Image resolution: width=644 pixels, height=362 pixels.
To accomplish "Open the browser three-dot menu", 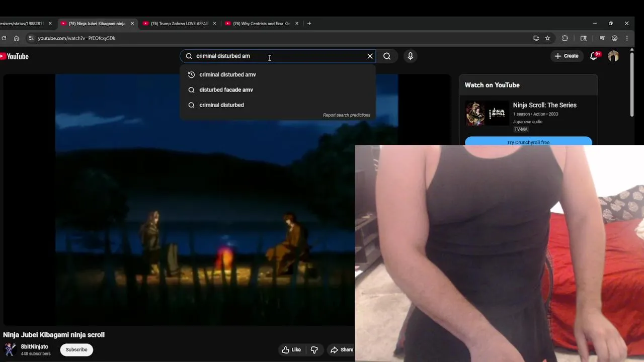I will 627,38.
